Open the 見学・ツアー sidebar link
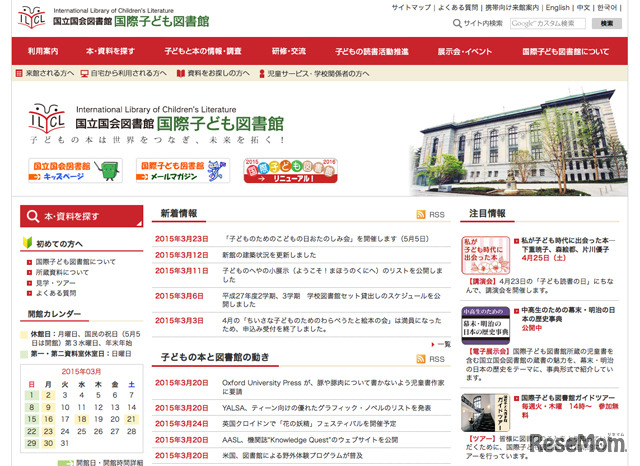This screenshot has height=466, width=640. 56,283
